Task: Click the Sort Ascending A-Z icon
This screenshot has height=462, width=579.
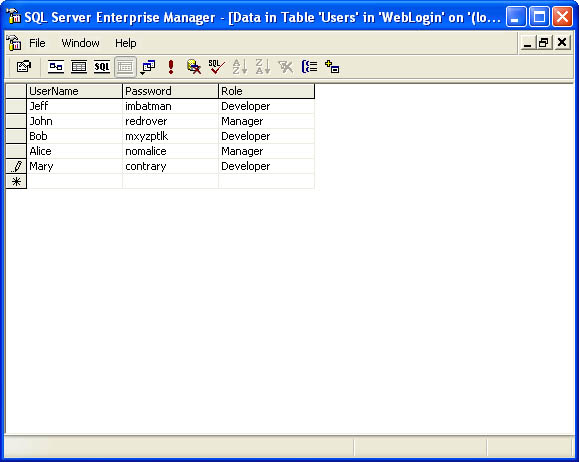Action: tap(239, 67)
